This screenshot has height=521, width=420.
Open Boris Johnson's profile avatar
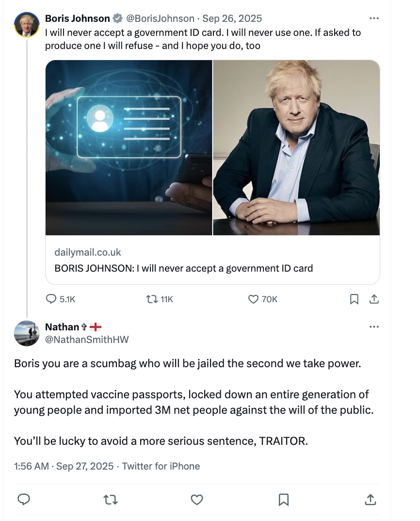27,25
